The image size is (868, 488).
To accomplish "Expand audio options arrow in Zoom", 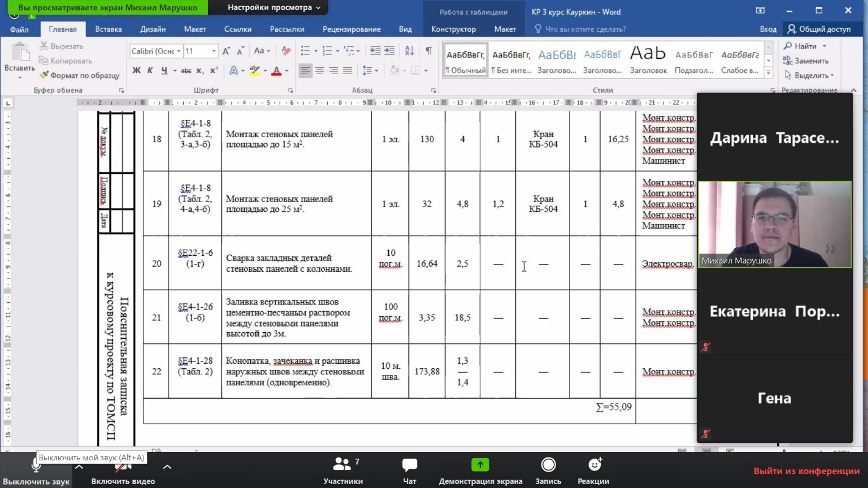I will [79, 467].
